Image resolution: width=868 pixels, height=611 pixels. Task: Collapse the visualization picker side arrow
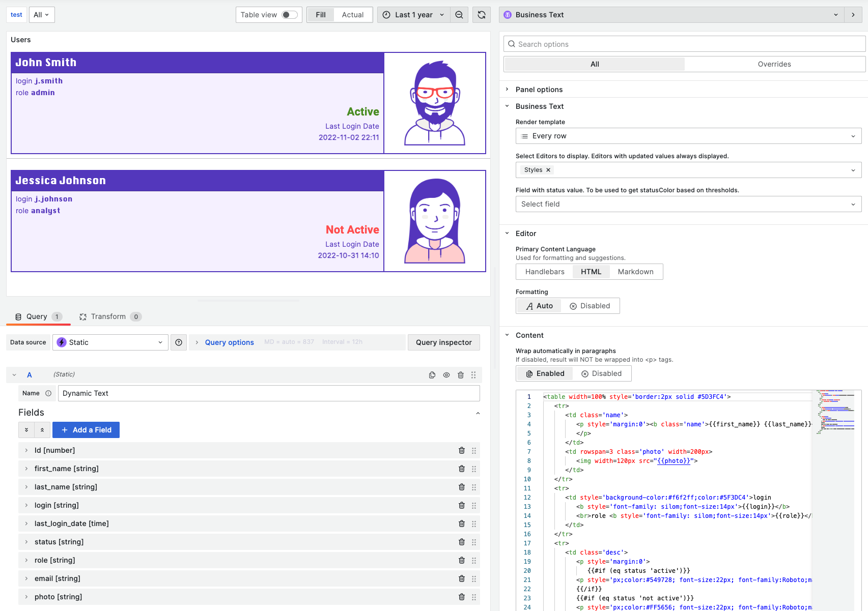853,15
